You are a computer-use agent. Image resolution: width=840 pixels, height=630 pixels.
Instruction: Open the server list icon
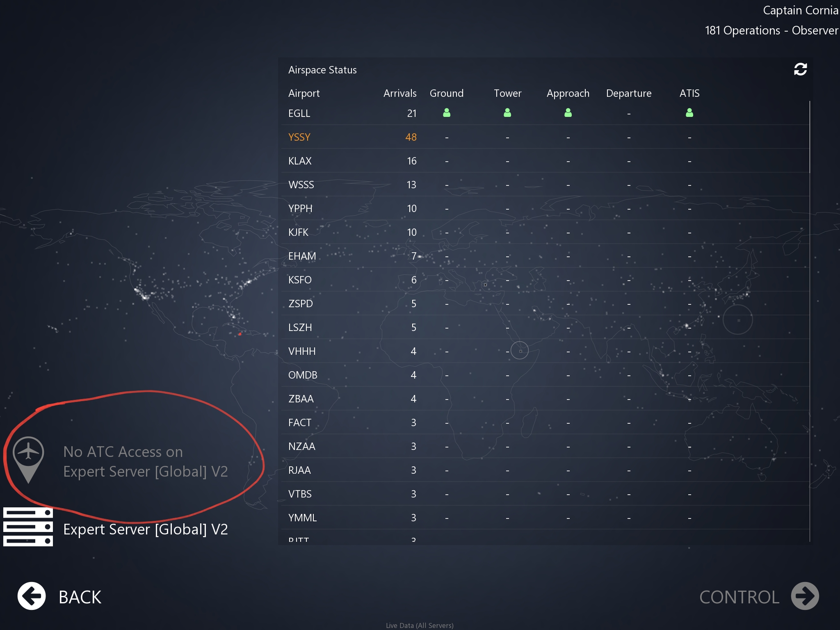click(x=28, y=527)
